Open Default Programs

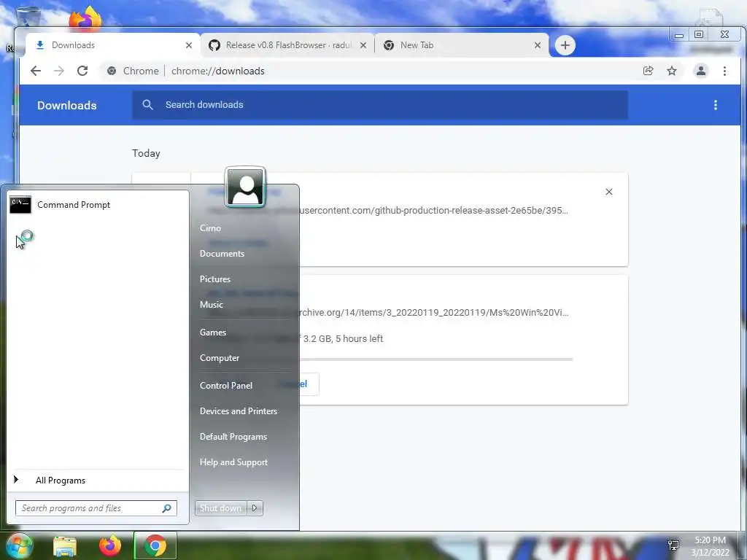point(233,437)
